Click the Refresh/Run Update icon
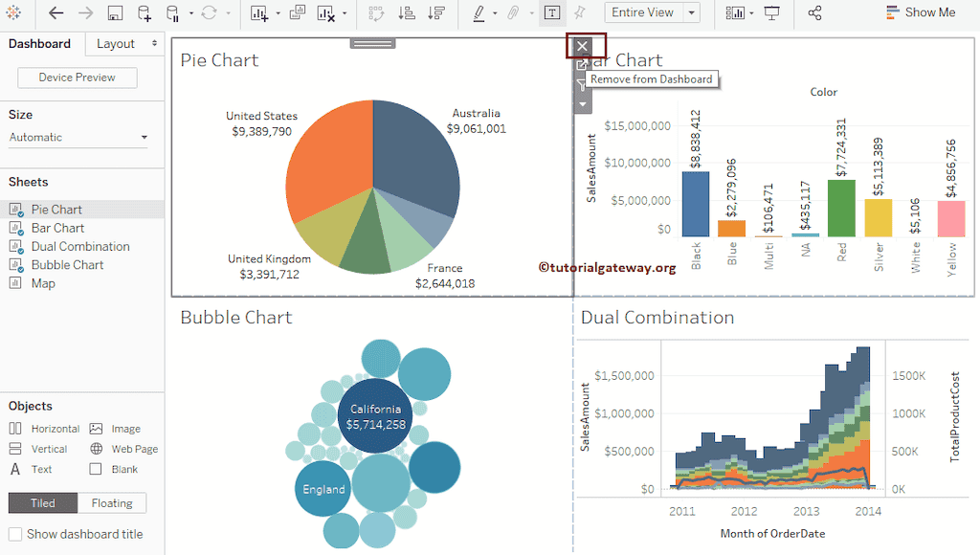This screenshot has height=555, width=980. coord(209,12)
